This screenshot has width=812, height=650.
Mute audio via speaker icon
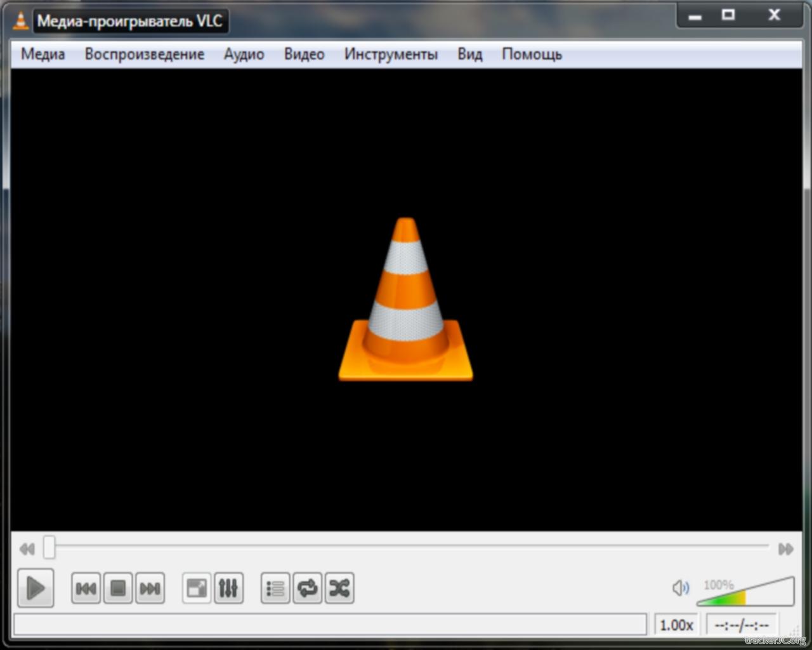pyautogui.click(x=680, y=588)
